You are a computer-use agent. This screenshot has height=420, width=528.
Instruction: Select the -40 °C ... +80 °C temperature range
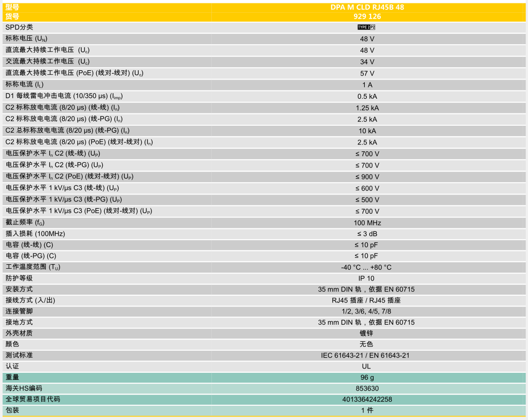tap(367, 267)
